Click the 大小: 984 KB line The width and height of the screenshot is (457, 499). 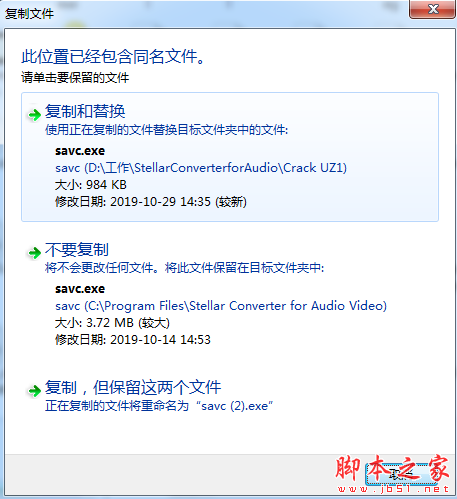[x=91, y=185]
